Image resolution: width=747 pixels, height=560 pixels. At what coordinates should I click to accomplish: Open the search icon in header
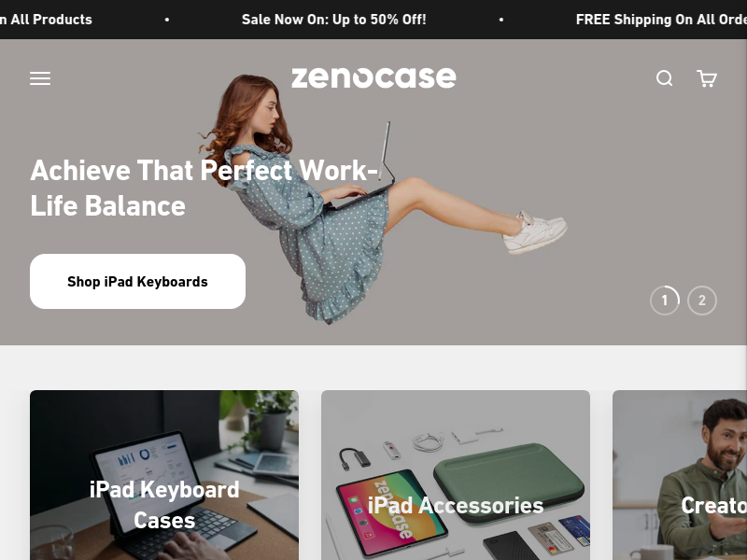click(664, 78)
